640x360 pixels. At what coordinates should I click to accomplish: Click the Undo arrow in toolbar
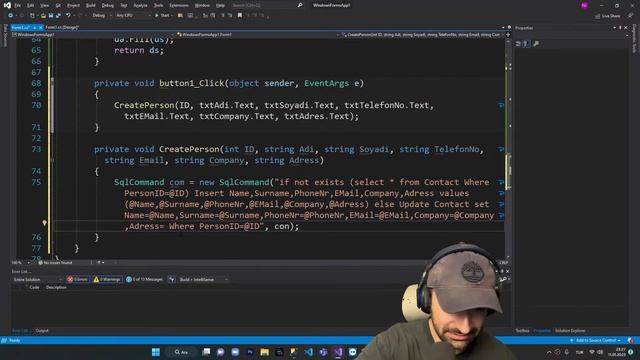click(68, 16)
